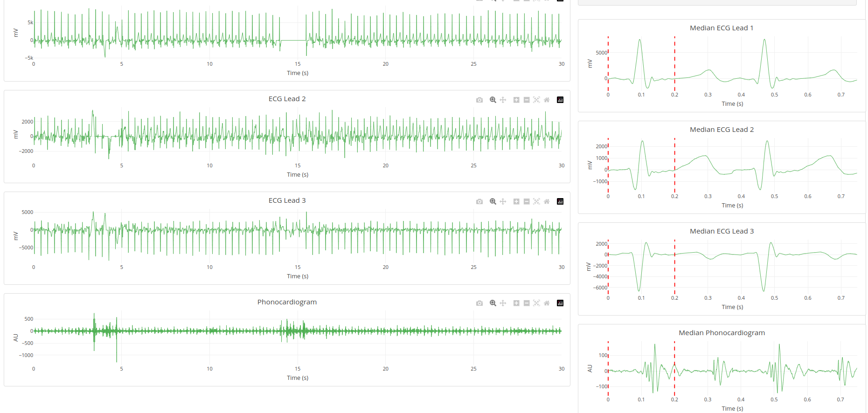Autoscale the ECG Lead 3 chart

tap(536, 201)
